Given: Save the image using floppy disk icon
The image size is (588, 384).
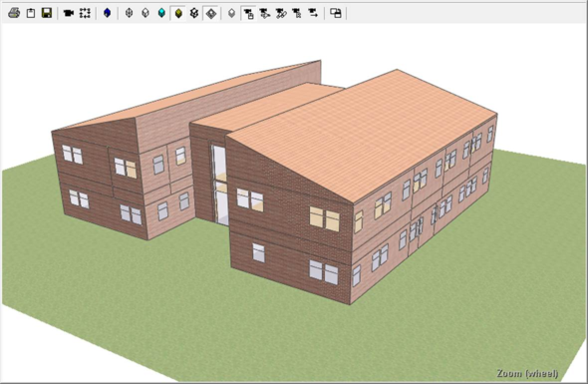Looking at the screenshot, I should pyautogui.click(x=47, y=13).
